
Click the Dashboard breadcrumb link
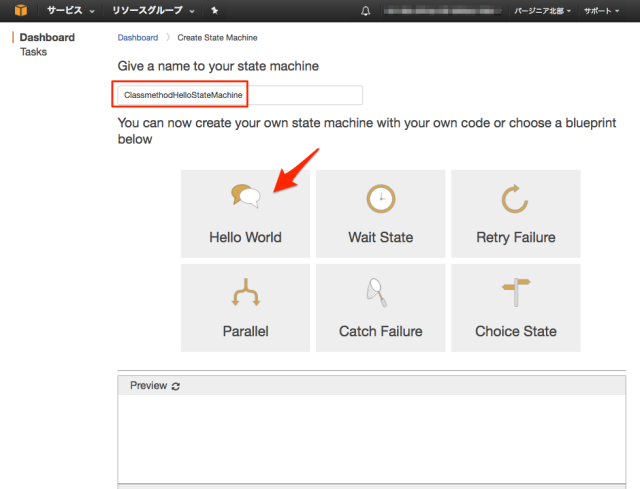point(138,38)
